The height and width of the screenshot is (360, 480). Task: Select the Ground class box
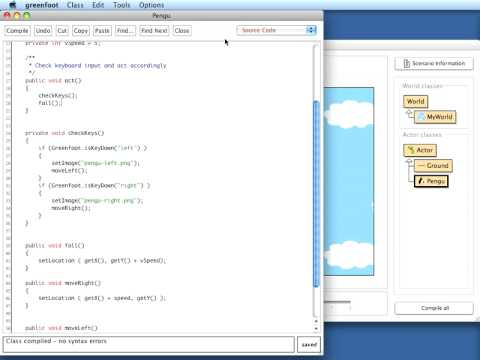point(433,166)
